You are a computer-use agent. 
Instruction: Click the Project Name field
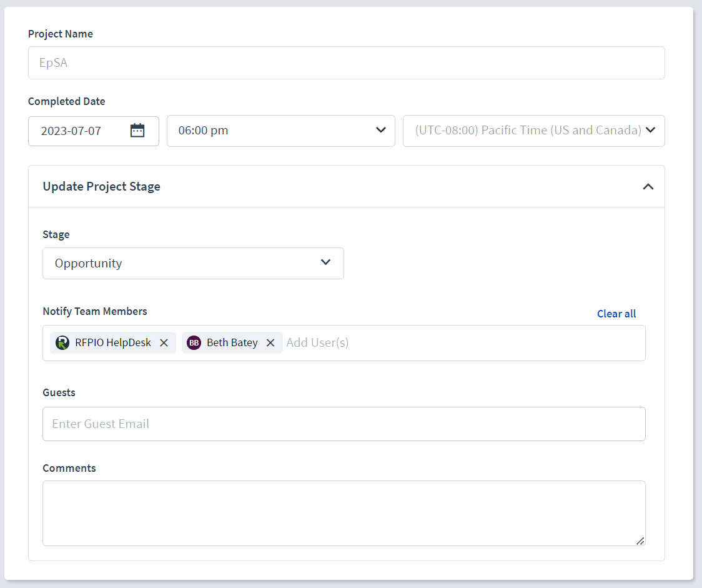pyautogui.click(x=346, y=62)
